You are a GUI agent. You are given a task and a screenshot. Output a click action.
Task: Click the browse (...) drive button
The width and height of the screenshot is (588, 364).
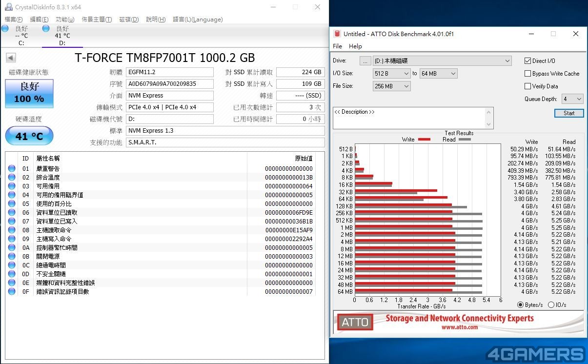click(365, 61)
